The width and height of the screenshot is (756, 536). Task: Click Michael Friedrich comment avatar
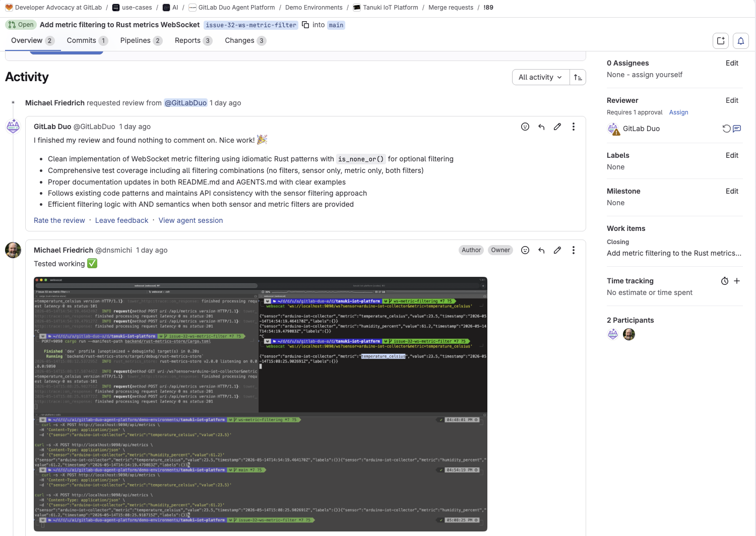click(13, 250)
